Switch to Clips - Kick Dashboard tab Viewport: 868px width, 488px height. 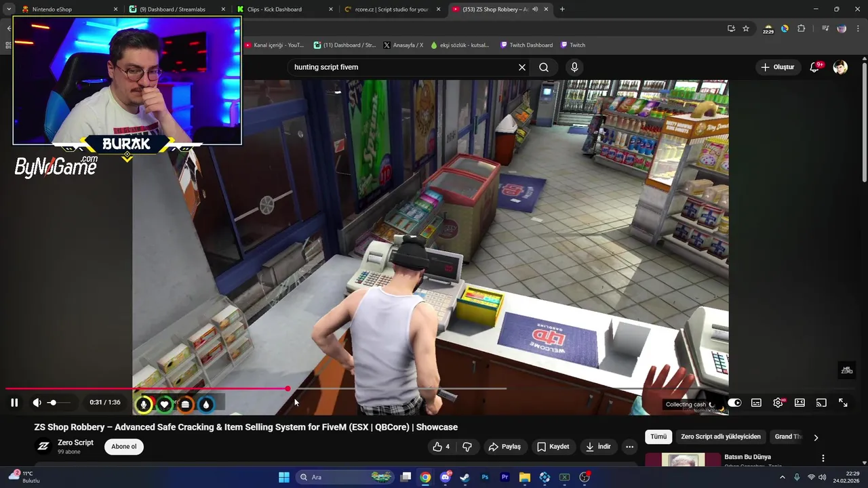click(285, 9)
